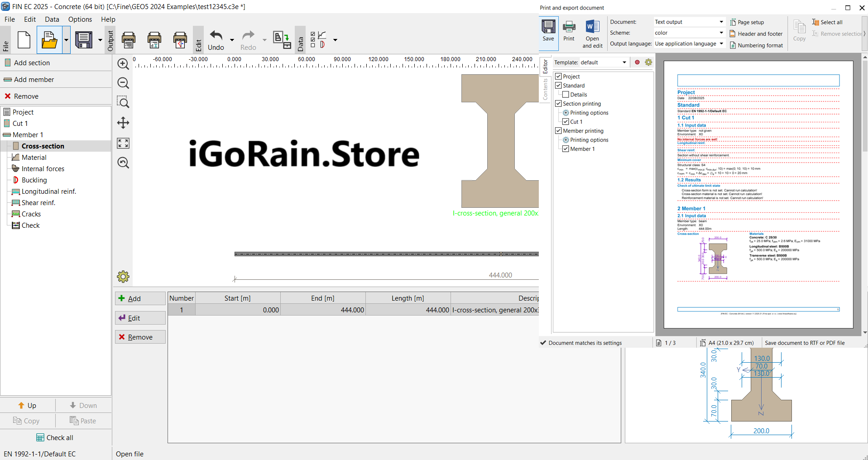Click the document preview page thumbnail
Screen dimensions: 868x460
pos(758,195)
